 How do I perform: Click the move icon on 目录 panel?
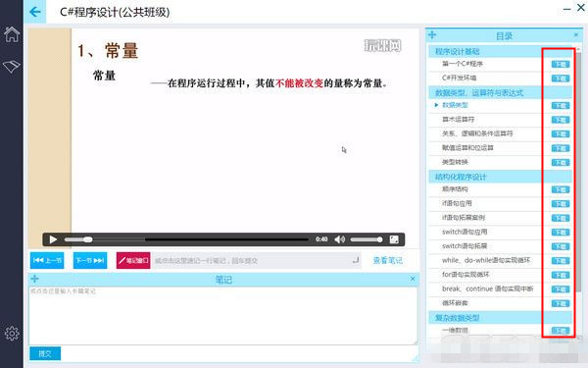coord(432,35)
